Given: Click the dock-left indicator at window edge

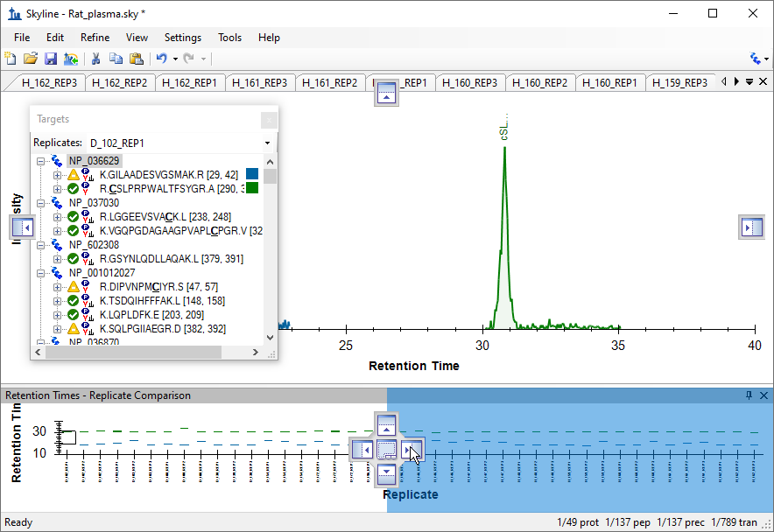Looking at the screenshot, I should [22, 227].
